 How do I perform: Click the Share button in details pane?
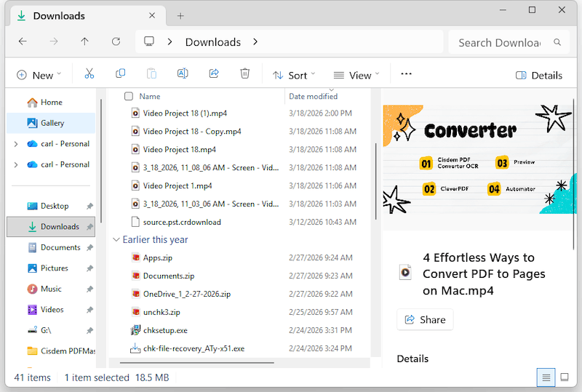(x=425, y=319)
